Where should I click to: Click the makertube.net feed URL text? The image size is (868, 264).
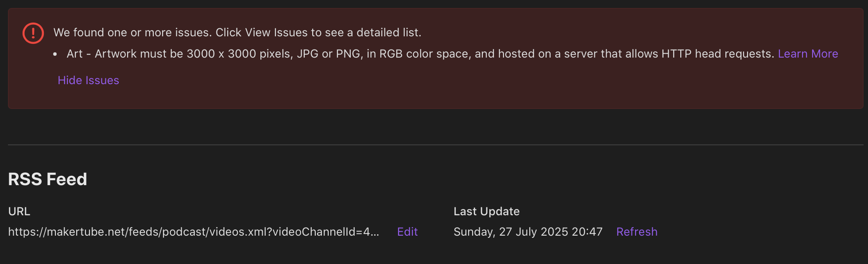(x=186, y=232)
